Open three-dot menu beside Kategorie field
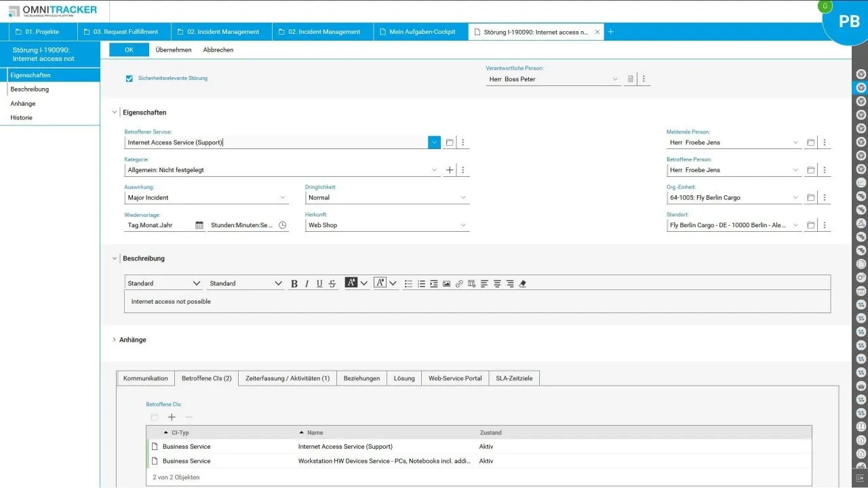The image size is (868, 488). [x=463, y=170]
